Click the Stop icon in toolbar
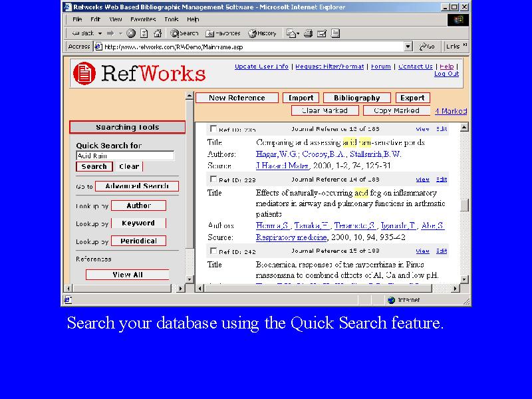 click(x=131, y=33)
